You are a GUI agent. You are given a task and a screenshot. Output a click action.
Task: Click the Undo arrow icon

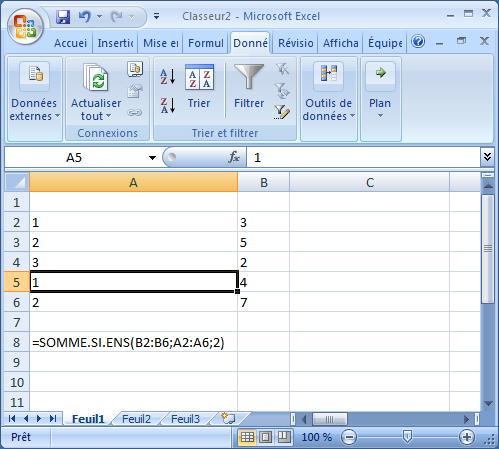click(x=85, y=16)
